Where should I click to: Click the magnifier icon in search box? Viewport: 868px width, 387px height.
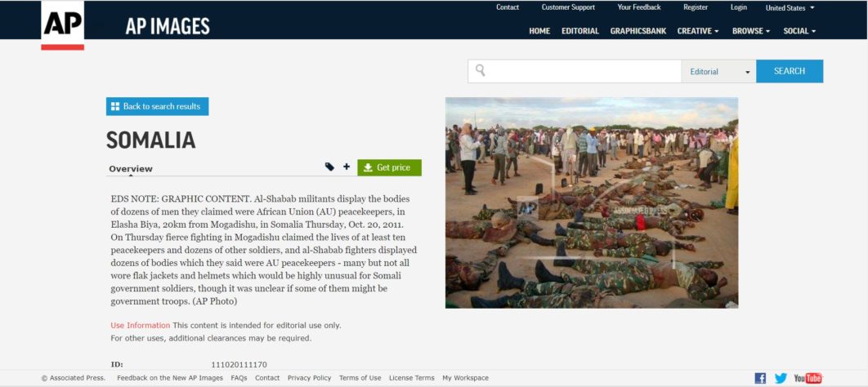[481, 71]
